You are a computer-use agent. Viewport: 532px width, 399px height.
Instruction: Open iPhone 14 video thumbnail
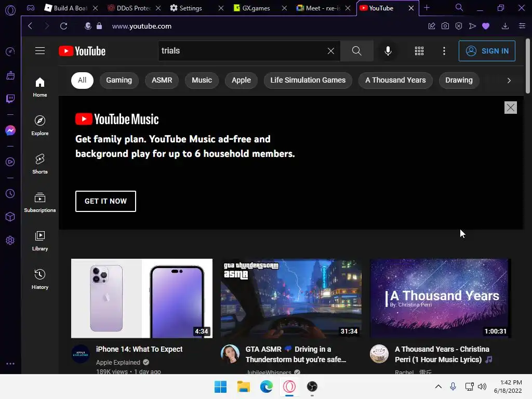[142, 298]
